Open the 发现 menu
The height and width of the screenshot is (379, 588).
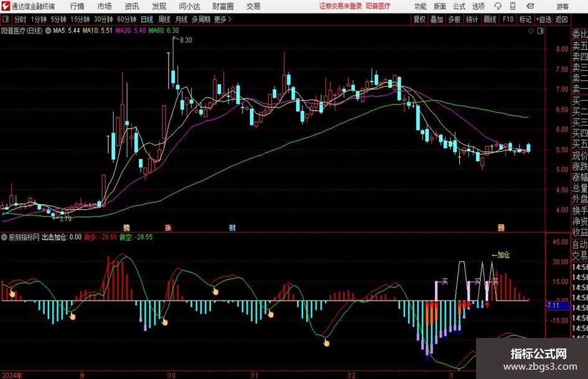159,6
